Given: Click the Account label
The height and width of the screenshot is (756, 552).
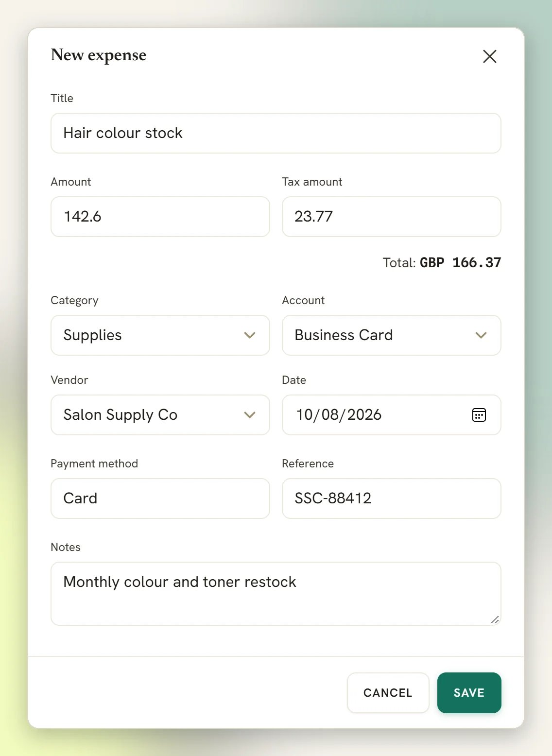Looking at the screenshot, I should tap(303, 300).
